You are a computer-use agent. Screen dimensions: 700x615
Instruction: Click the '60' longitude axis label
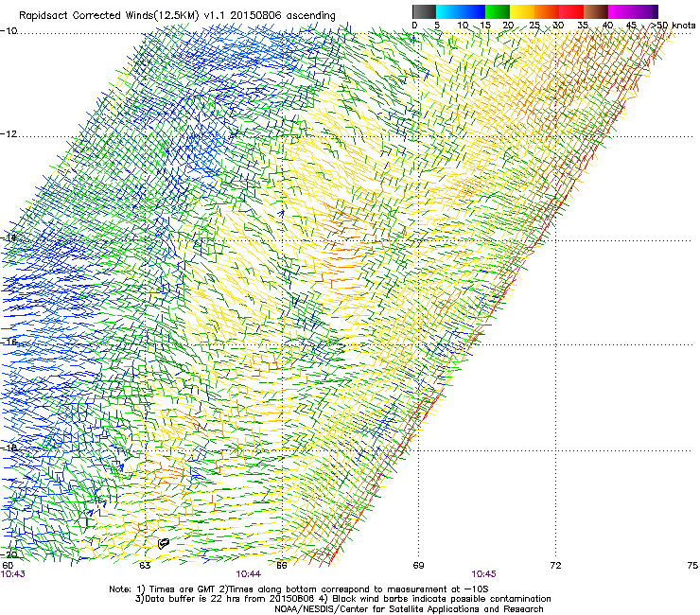pyautogui.click(x=8, y=566)
